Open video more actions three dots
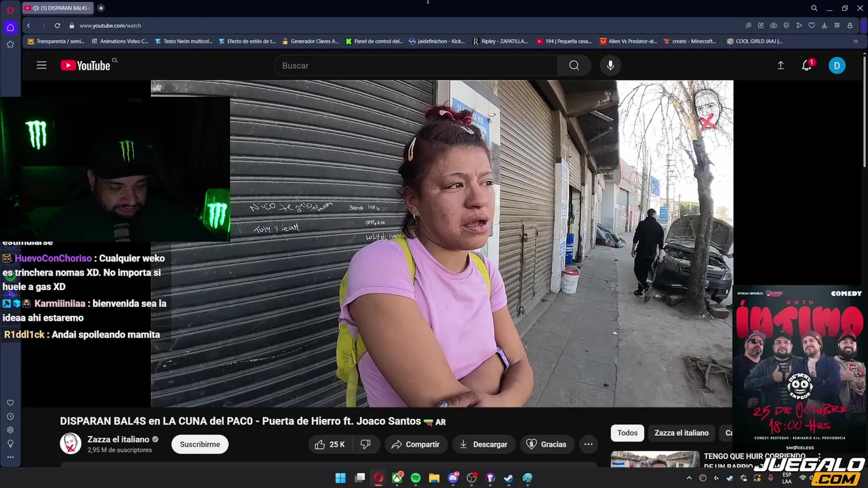868x488 pixels. coord(589,445)
